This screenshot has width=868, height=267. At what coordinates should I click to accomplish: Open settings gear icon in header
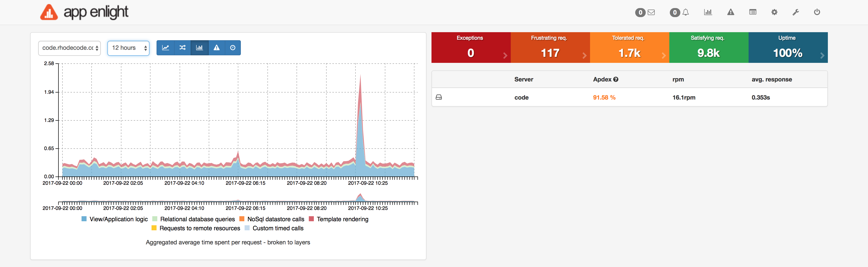[774, 12]
